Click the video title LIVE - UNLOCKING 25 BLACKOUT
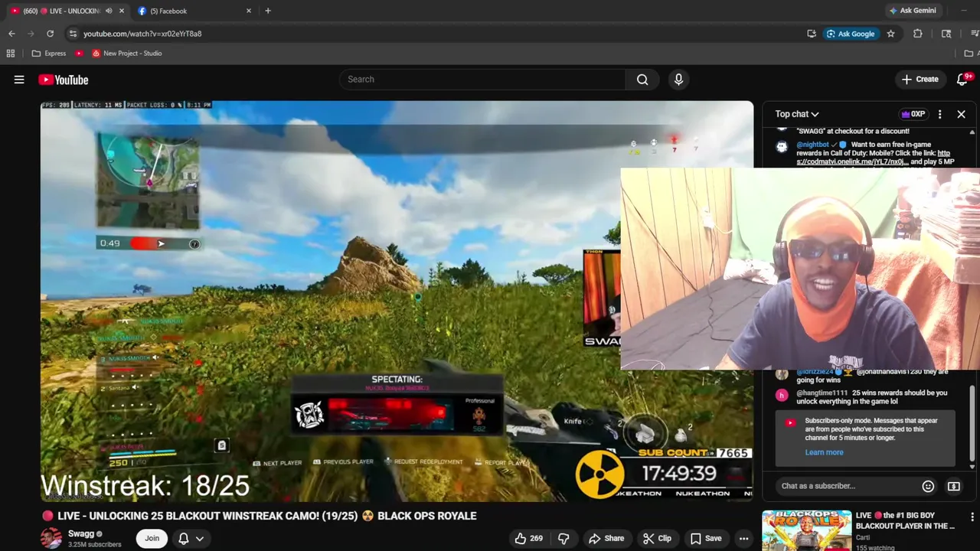 (x=260, y=516)
